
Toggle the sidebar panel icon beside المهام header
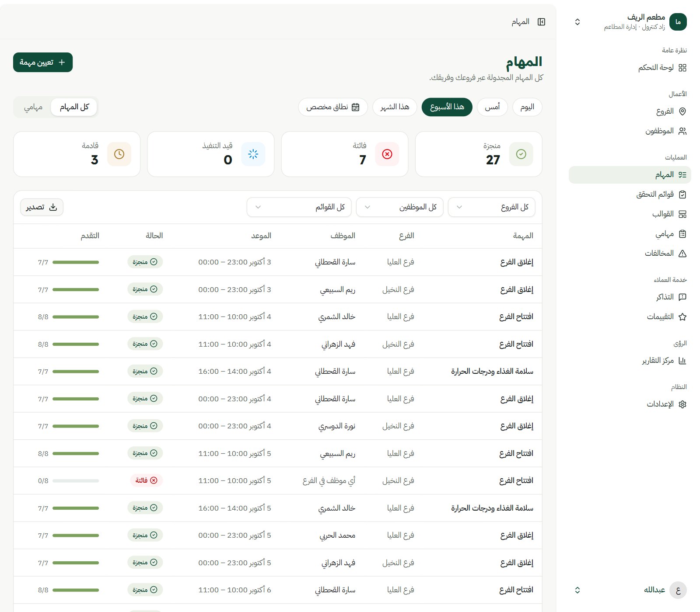point(541,22)
